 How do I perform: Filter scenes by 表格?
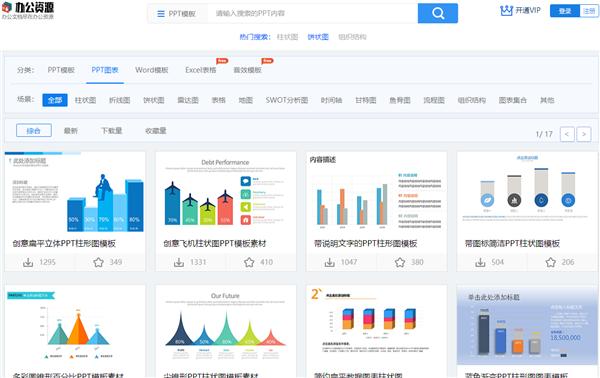click(x=218, y=100)
